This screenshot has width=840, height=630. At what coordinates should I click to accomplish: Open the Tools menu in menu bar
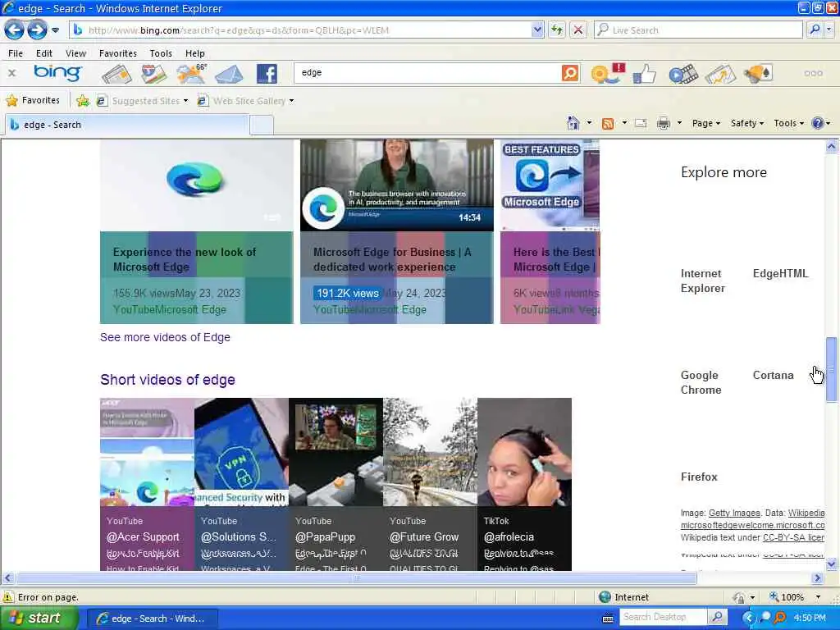[161, 53]
